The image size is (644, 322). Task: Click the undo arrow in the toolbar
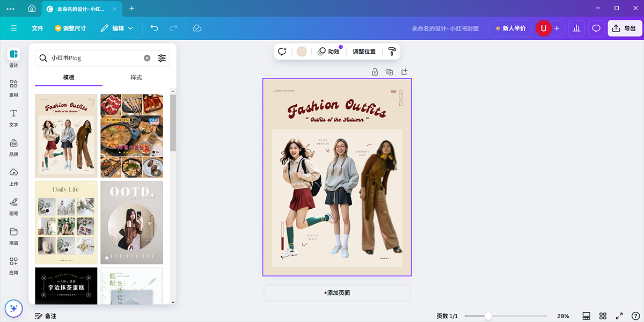(x=155, y=28)
